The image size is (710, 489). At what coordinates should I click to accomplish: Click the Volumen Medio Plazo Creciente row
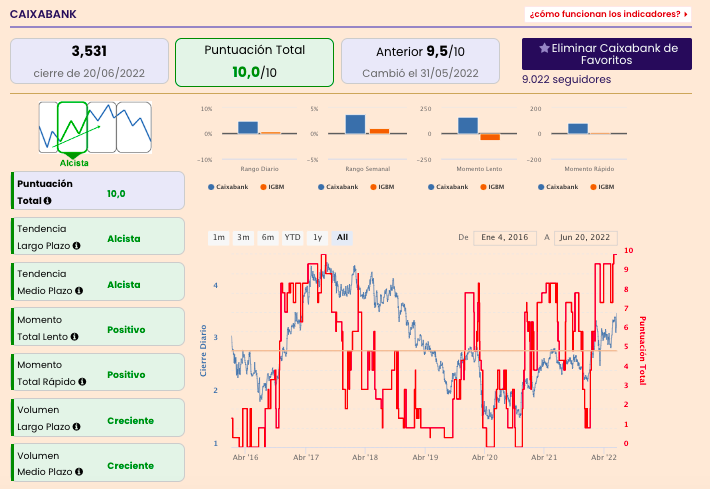click(98, 463)
